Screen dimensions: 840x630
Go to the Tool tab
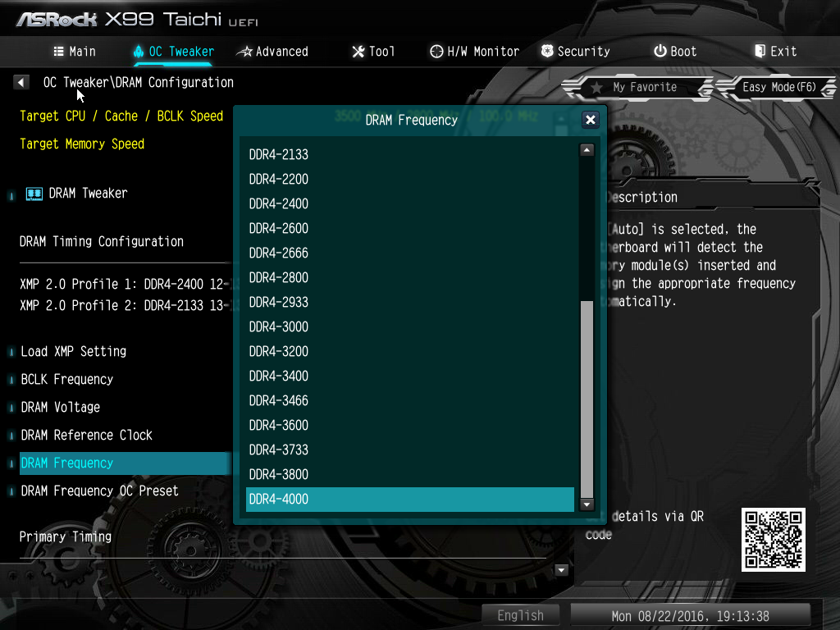point(373,52)
